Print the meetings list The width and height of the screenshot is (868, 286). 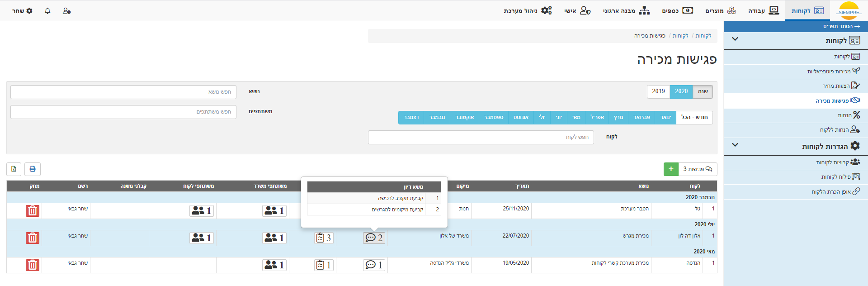point(33,169)
